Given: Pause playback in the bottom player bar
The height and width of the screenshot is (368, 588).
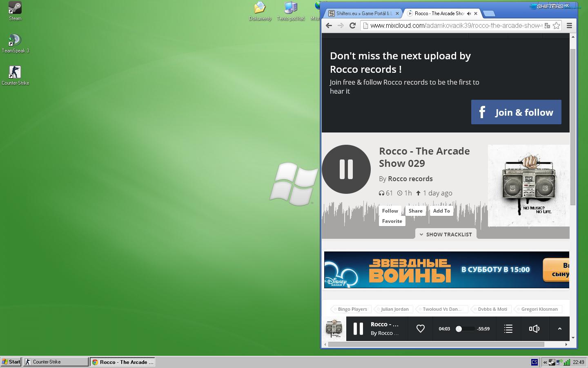Looking at the screenshot, I should click(358, 329).
